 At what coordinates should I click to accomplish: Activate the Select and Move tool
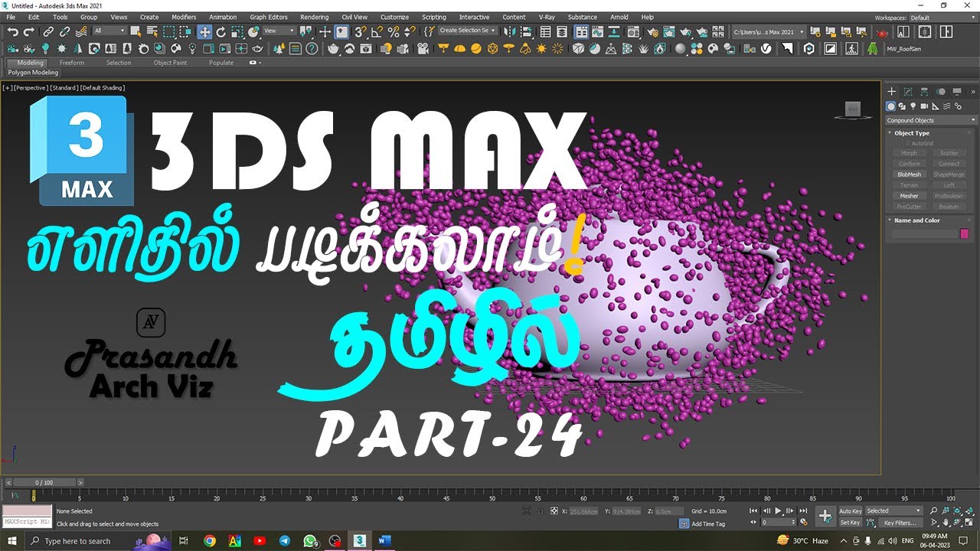(x=204, y=31)
